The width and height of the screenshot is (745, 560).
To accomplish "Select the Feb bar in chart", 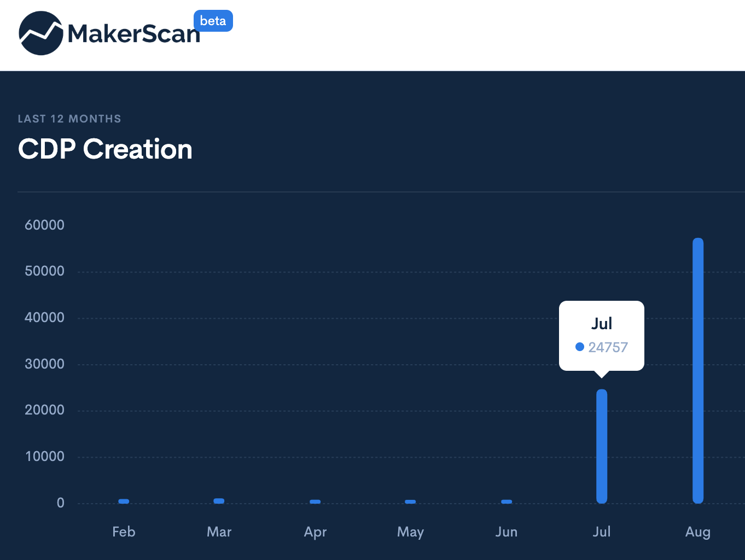I will [124, 501].
